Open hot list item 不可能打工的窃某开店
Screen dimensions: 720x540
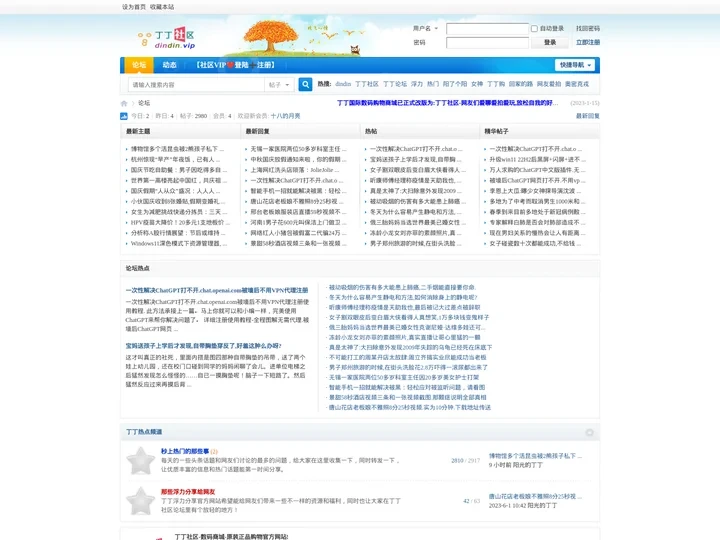coord(408,357)
